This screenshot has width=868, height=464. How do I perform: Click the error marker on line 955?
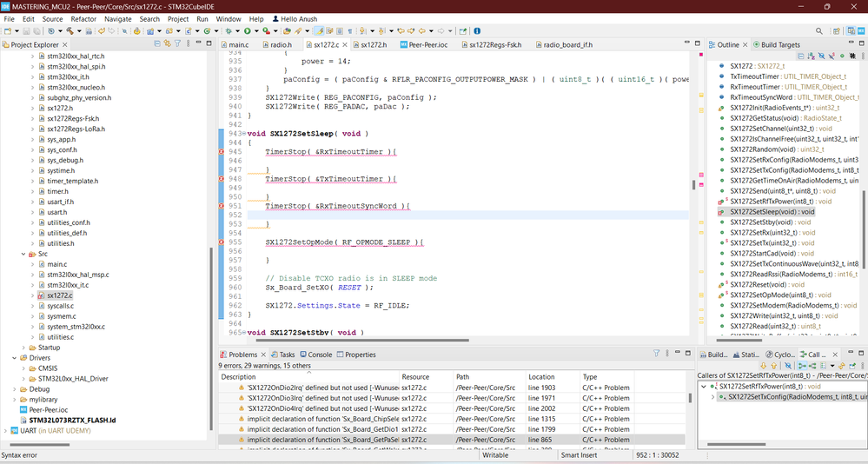click(x=222, y=242)
